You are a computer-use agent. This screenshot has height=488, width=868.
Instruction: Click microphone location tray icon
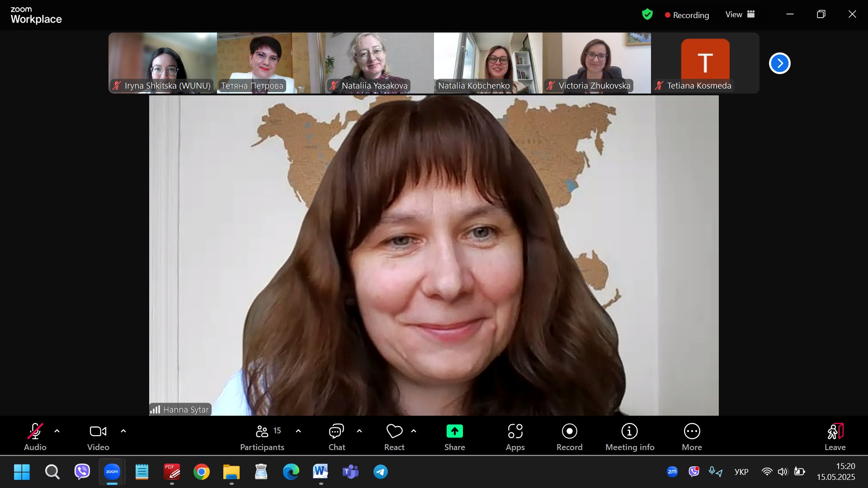point(716,472)
